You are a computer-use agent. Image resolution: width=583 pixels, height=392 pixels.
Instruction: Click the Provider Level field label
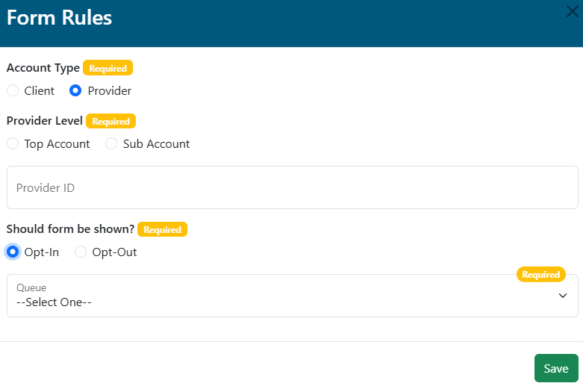point(44,121)
